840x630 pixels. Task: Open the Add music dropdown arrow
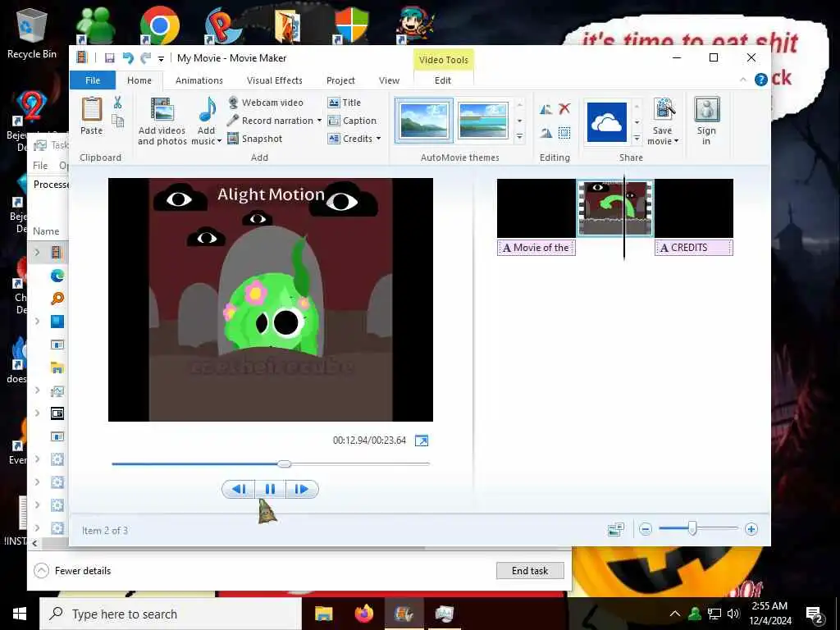[x=219, y=141]
